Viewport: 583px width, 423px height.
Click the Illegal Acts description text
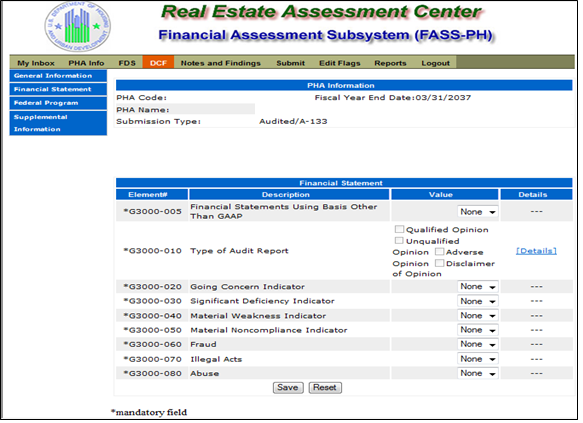coord(216,359)
